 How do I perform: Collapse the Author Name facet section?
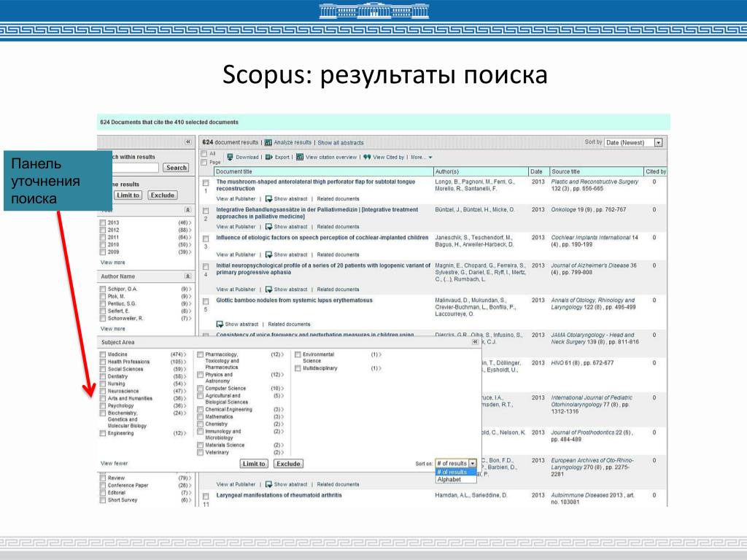(x=187, y=276)
